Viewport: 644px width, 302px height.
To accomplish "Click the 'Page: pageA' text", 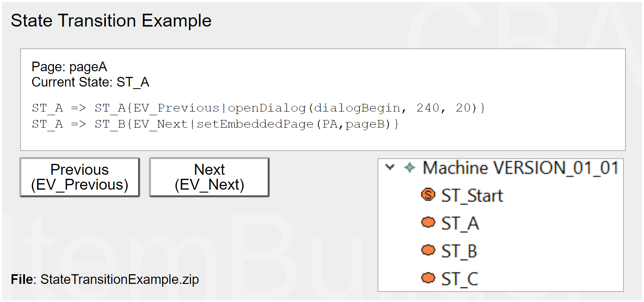I will tap(69, 67).
